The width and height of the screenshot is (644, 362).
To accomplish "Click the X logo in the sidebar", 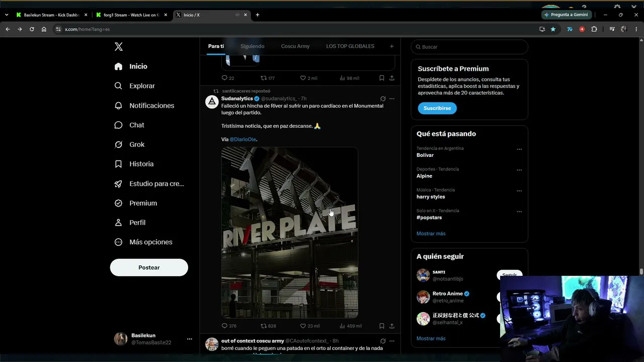I will (x=119, y=47).
